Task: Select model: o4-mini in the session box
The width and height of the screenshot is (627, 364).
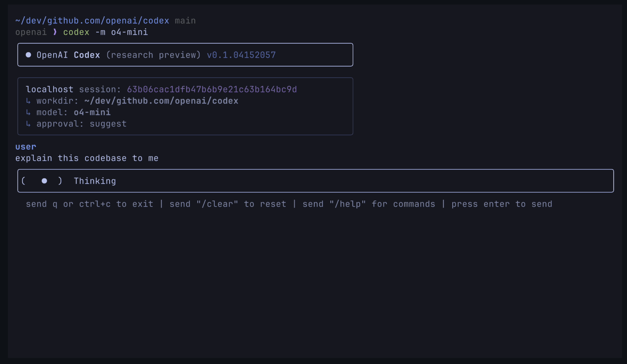Action: [73, 112]
